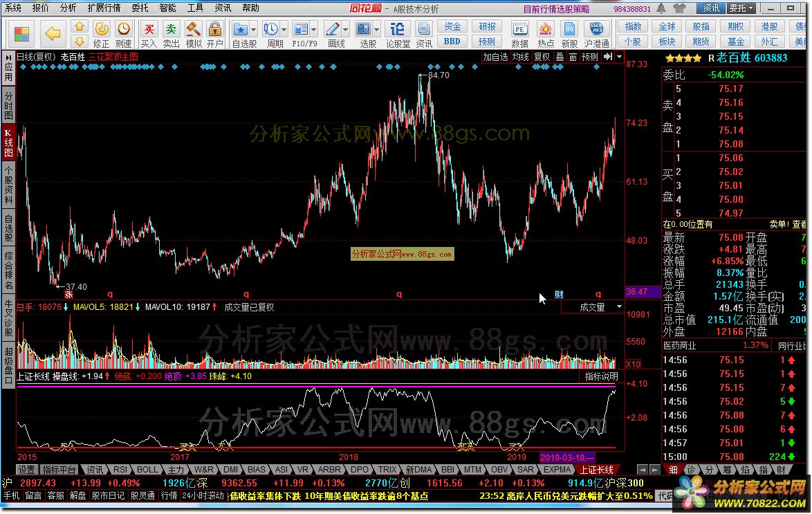Toggle 叠 overlay mode button
Image resolution: width=812 pixels, height=514 pixels.
560,57
